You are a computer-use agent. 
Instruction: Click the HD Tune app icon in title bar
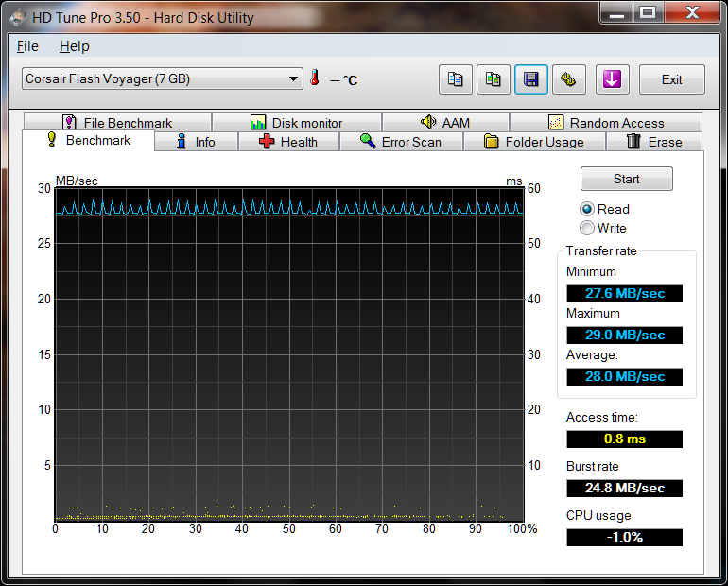tap(18, 18)
